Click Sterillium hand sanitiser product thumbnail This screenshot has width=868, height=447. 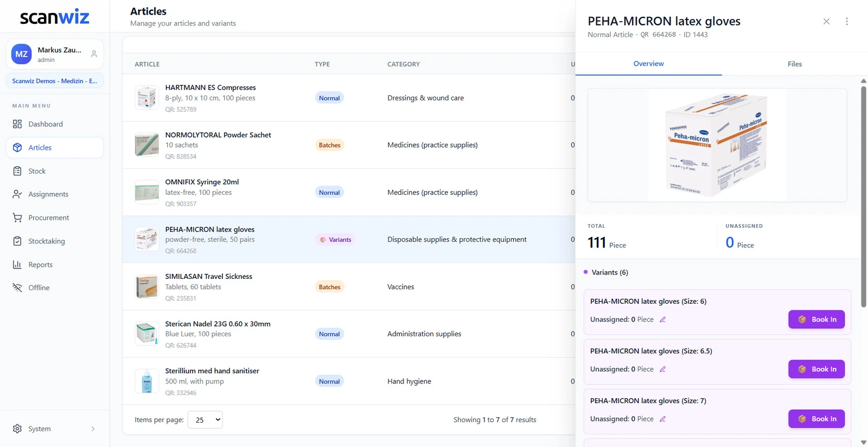tap(146, 381)
